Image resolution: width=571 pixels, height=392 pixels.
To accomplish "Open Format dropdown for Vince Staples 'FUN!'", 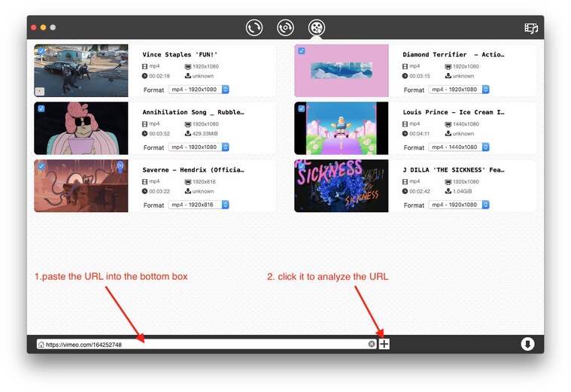I will pos(199,90).
